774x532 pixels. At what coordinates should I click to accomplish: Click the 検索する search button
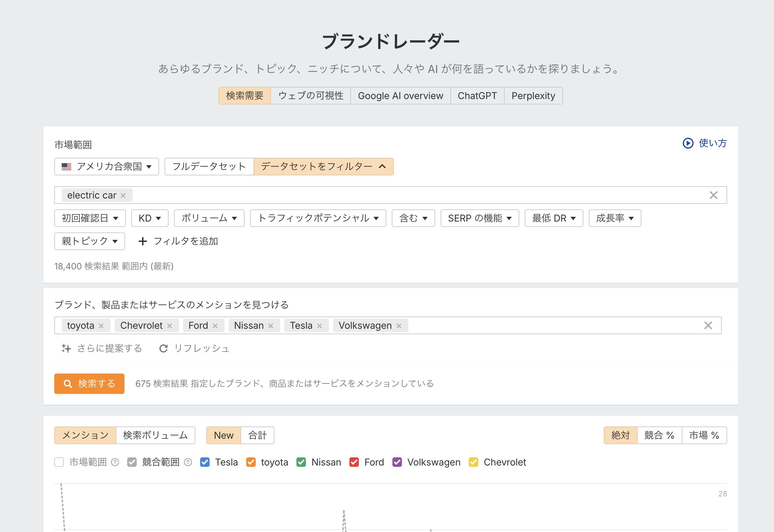[89, 384]
